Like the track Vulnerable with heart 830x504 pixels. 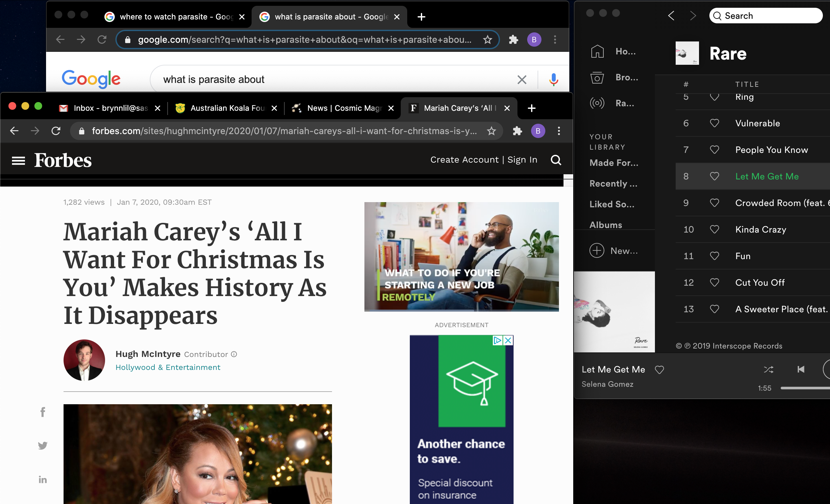pos(715,123)
